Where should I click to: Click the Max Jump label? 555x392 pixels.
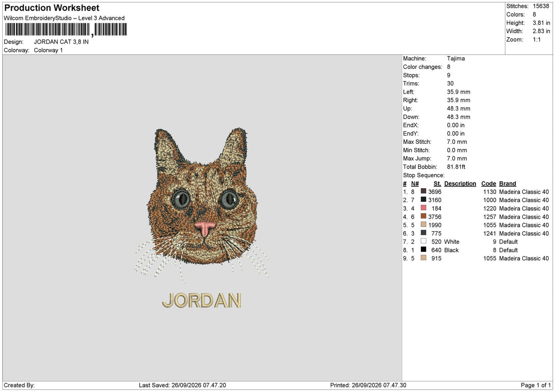click(x=418, y=158)
